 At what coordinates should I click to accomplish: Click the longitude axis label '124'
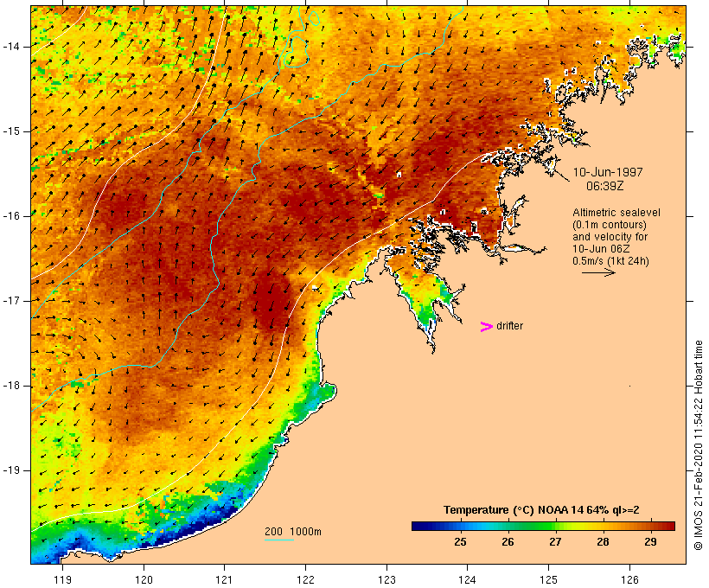pyautogui.click(x=467, y=579)
